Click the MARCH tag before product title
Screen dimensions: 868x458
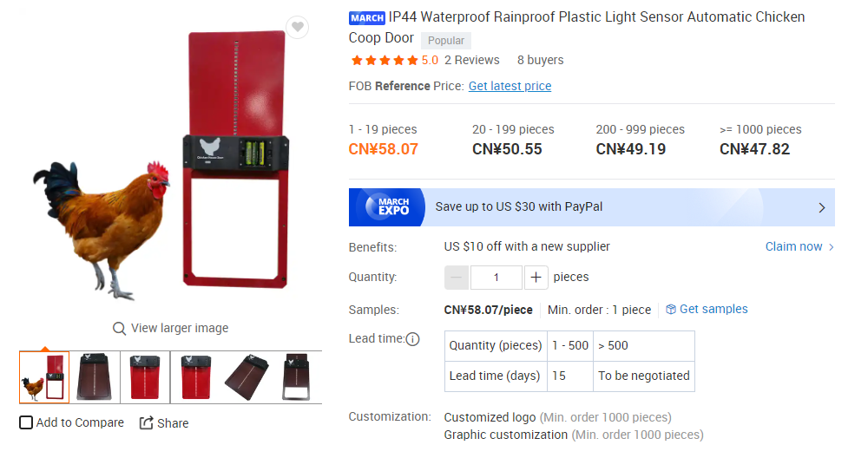click(x=367, y=17)
